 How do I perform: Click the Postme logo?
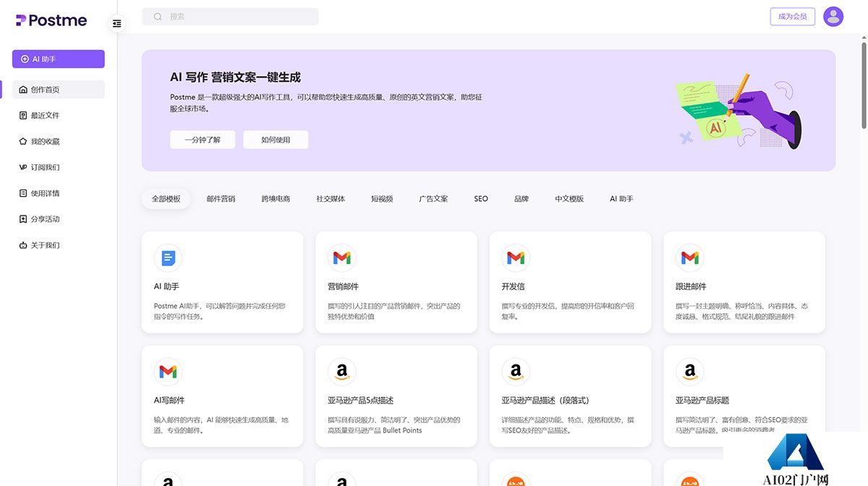point(51,20)
